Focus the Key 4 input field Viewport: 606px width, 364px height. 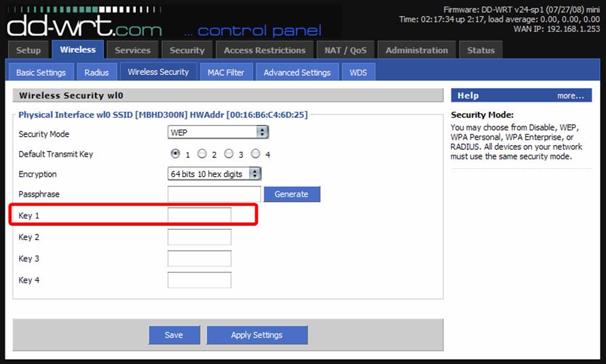tap(200, 280)
